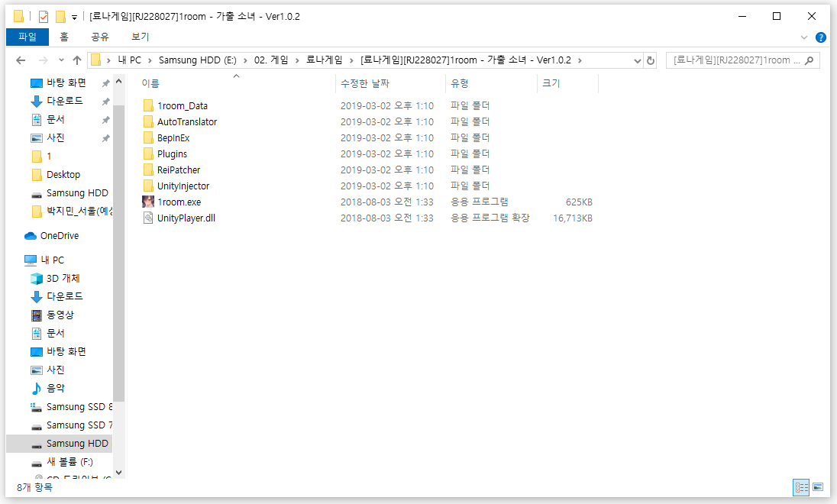Viewport: 837px width, 504px height.
Task: Open the 파일 menu tab
Action: click(27, 37)
